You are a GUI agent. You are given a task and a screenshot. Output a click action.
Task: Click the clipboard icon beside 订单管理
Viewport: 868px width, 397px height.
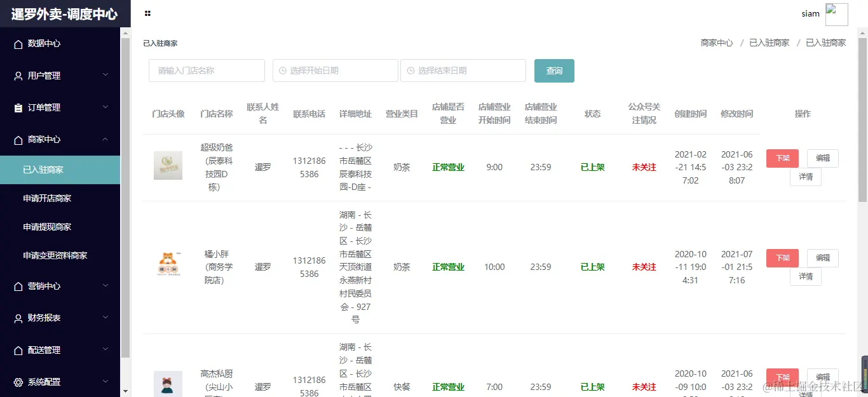tap(18, 108)
